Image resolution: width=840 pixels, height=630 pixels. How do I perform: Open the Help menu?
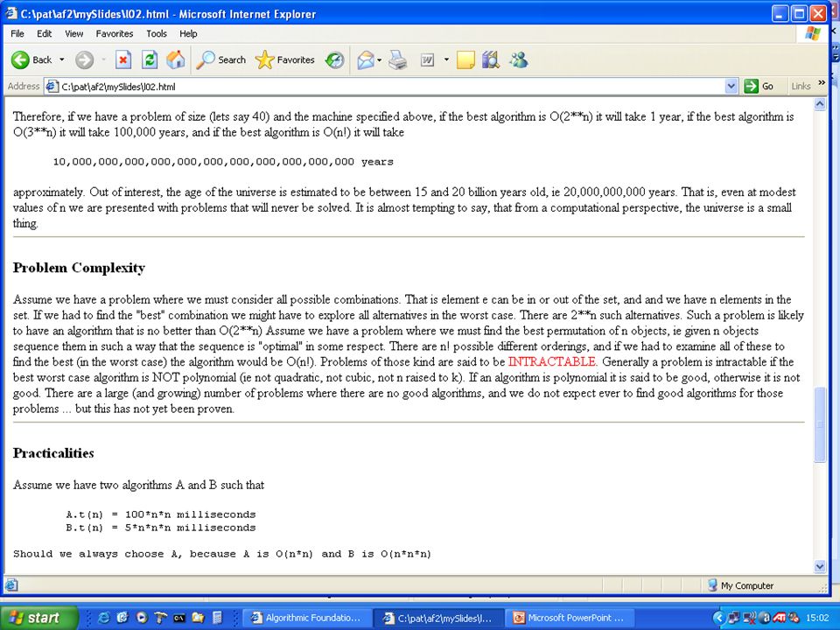(188, 34)
